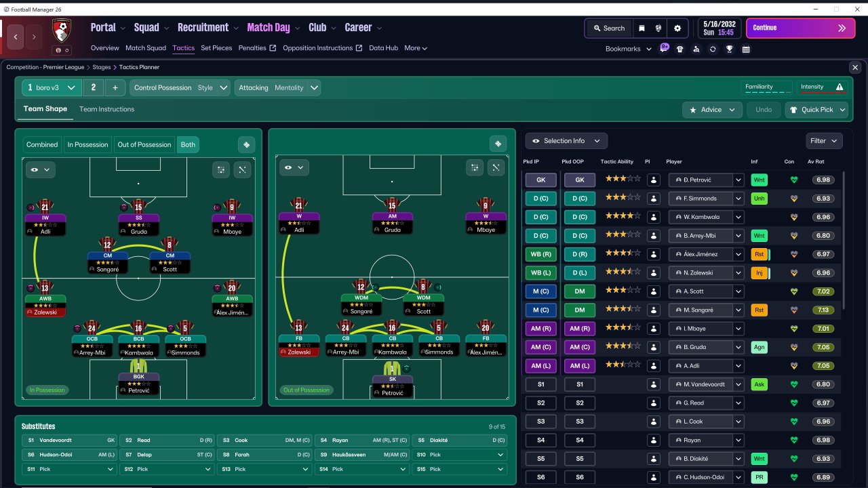This screenshot has width=868, height=488.
Task: Click the DM out-of-possession button for M. Sangaré
Action: click(580, 310)
